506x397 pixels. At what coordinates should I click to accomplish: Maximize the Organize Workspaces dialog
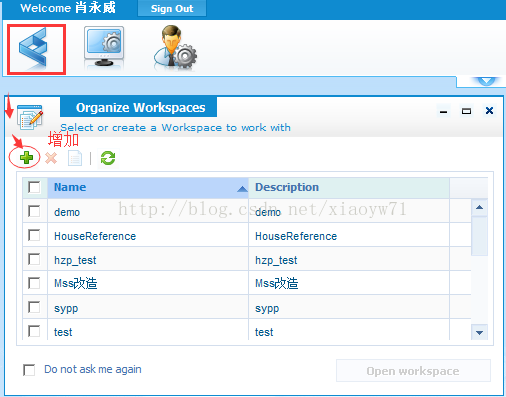pos(466,111)
